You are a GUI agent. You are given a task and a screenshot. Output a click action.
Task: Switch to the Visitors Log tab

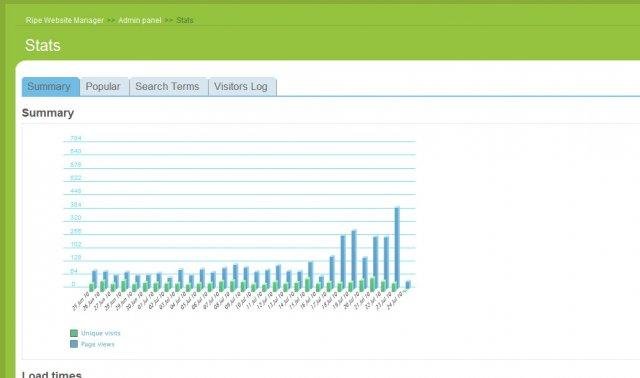242,87
